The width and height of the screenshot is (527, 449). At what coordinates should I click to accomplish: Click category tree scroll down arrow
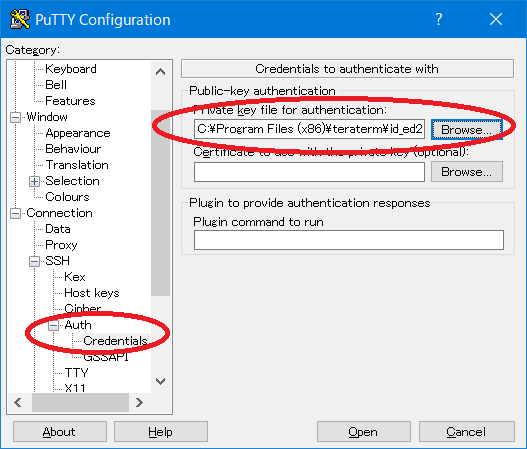click(x=160, y=381)
